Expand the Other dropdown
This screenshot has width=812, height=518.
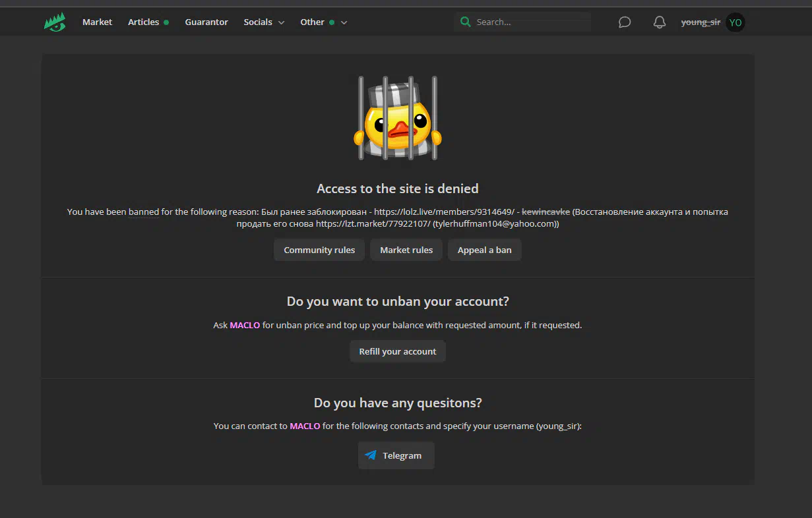324,22
